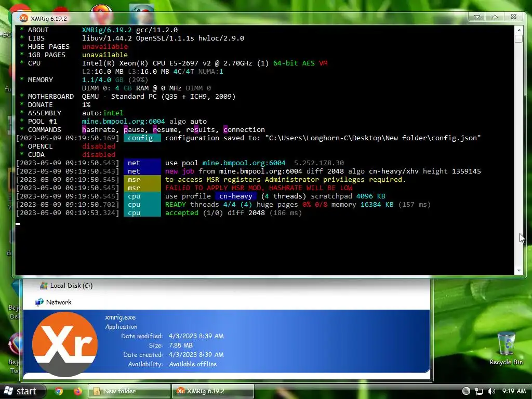Click the config tag in the console log
The image size is (532, 399).
[x=142, y=138]
